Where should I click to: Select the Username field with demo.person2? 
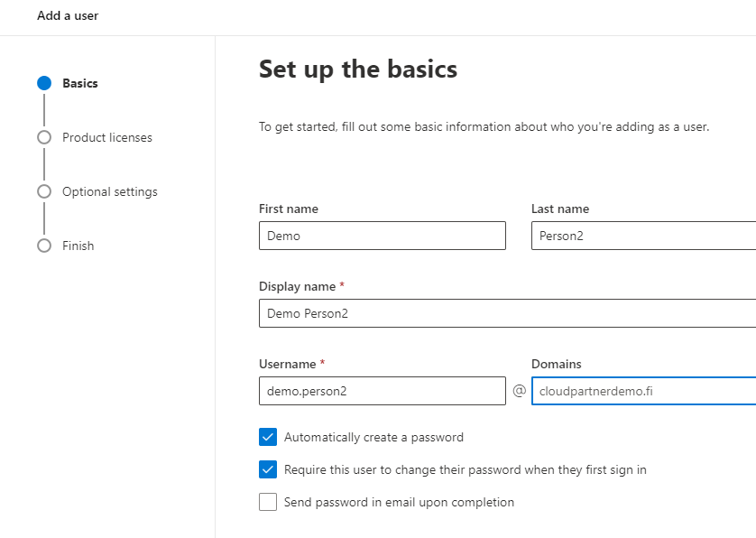click(x=382, y=391)
